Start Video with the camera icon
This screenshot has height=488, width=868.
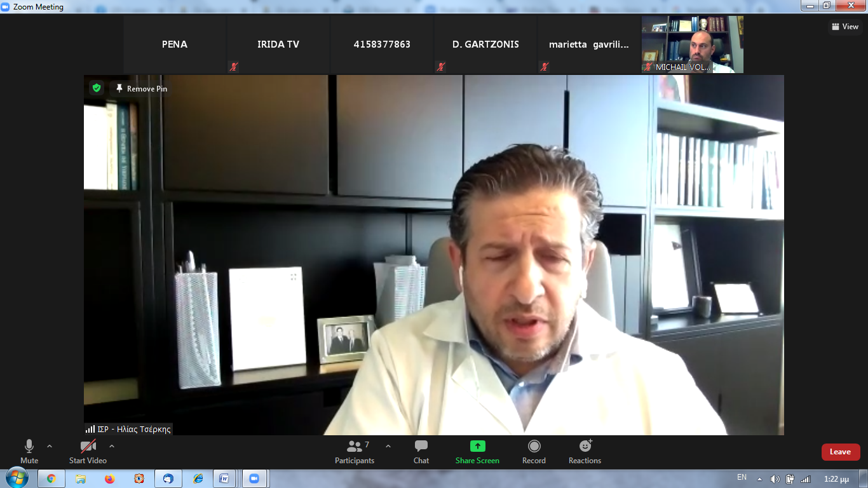(x=88, y=452)
